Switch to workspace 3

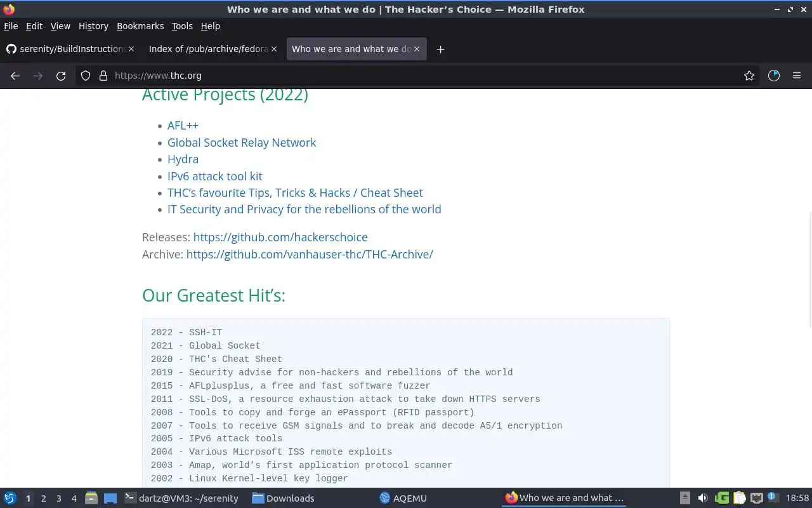tap(58, 498)
